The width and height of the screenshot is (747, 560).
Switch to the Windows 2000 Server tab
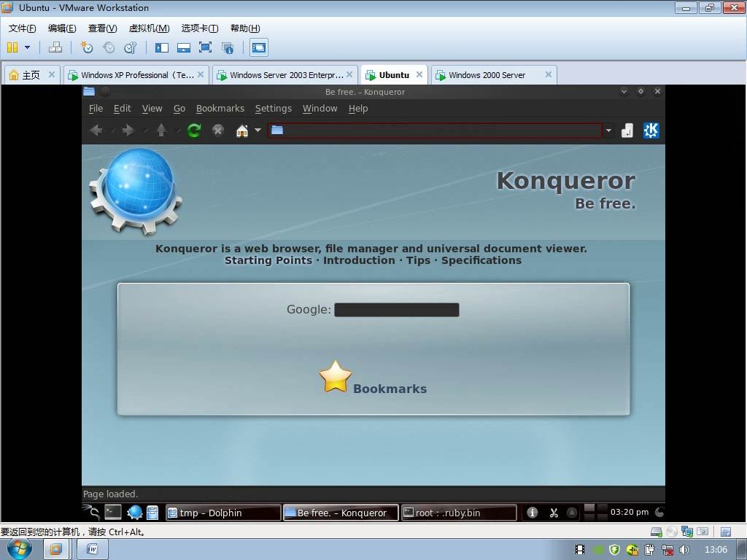pyautogui.click(x=494, y=75)
